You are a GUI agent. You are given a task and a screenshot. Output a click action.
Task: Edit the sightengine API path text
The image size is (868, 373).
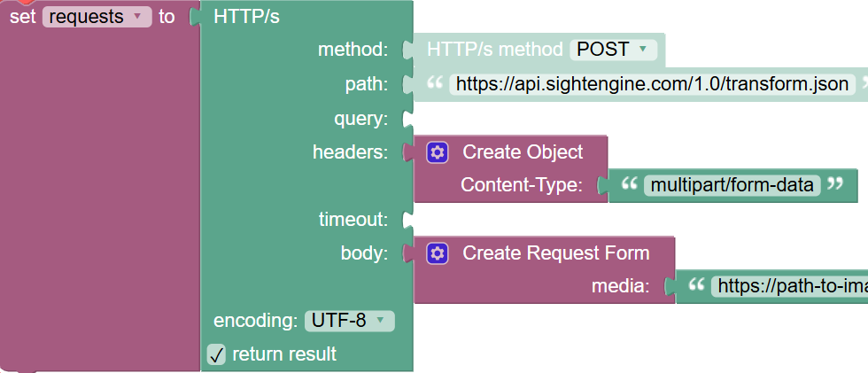coord(653,84)
